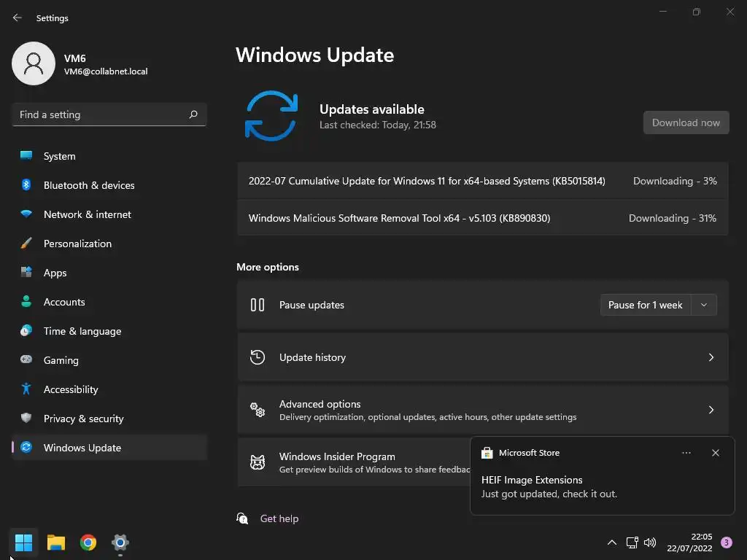Image resolution: width=747 pixels, height=560 pixels.
Task: Click the Apps icon in sidebar
Action: coord(26,273)
